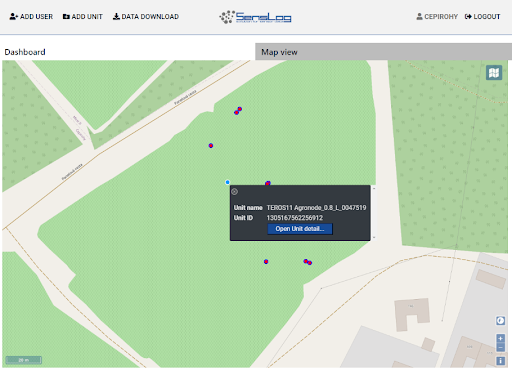Click the map scale bar indicator
The height and width of the screenshot is (375, 512).
pos(23,360)
